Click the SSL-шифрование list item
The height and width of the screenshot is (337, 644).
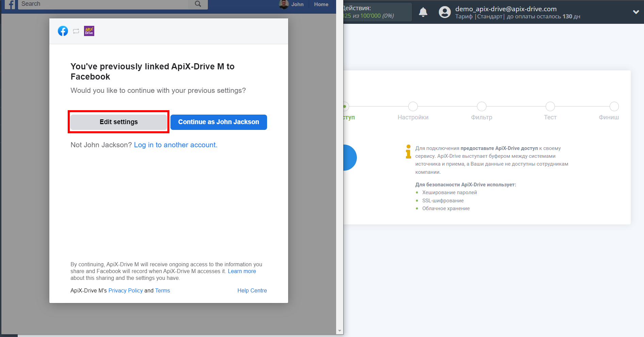click(443, 201)
